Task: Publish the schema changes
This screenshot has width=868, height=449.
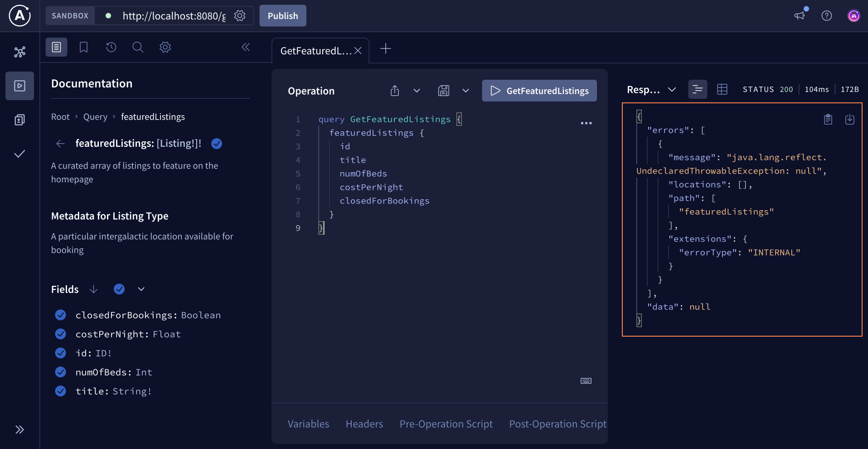Action: [x=282, y=15]
